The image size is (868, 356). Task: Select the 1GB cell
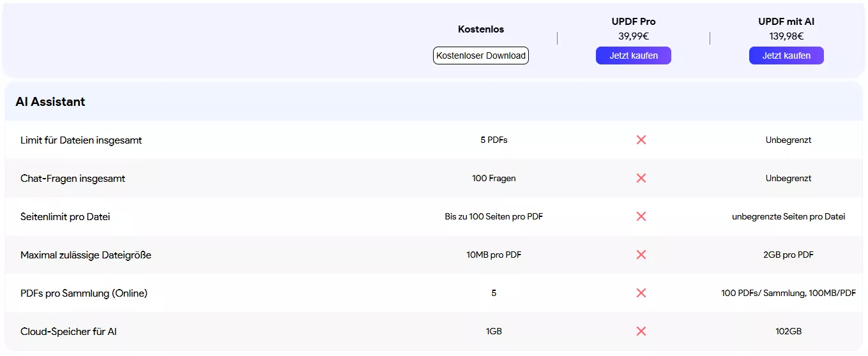pyautogui.click(x=494, y=331)
